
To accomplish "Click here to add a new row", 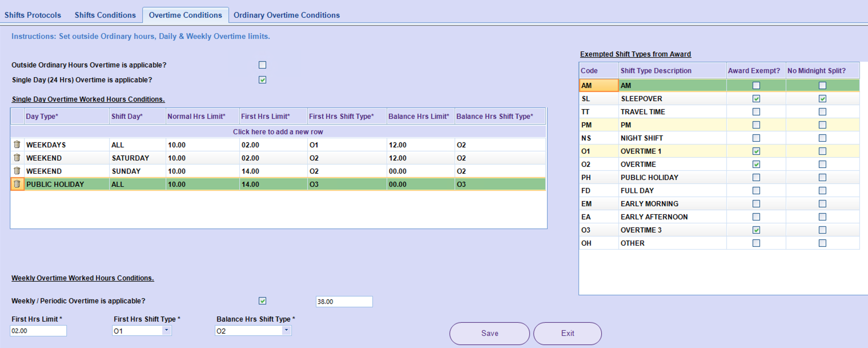I will [279, 132].
